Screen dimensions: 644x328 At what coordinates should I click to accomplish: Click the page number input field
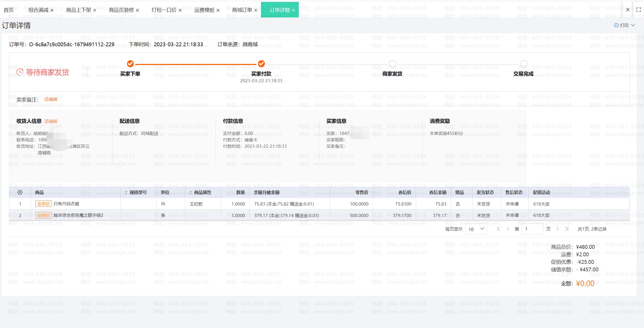(x=532, y=229)
